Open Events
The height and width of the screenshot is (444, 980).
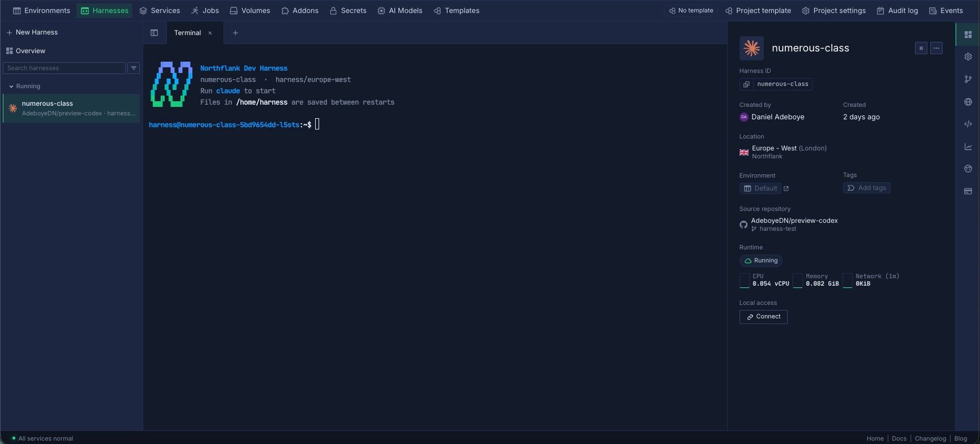(x=946, y=11)
